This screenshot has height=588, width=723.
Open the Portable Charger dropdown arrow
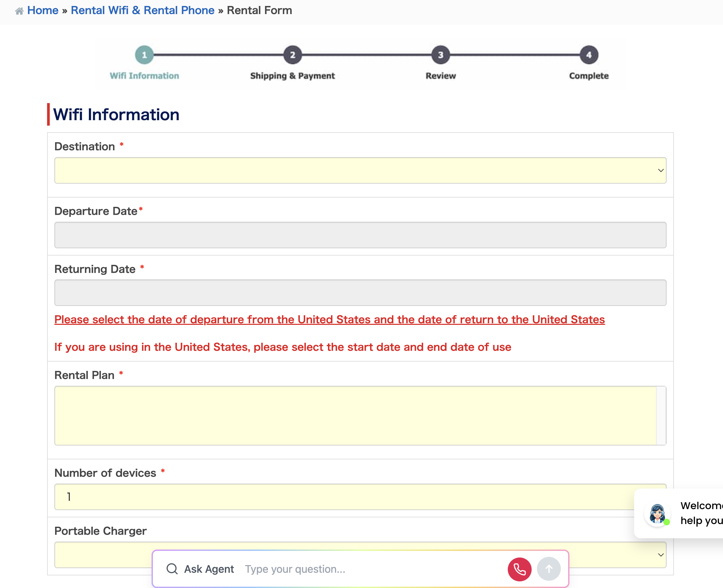coord(660,555)
